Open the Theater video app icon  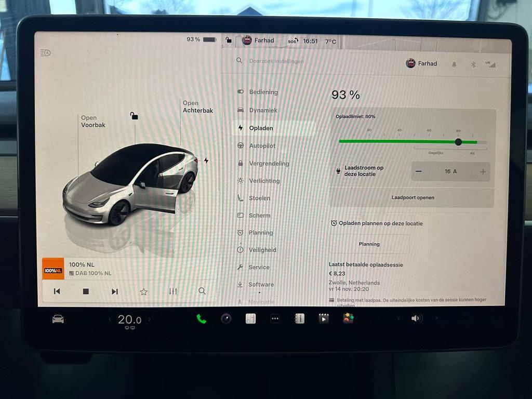tap(324, 319)
